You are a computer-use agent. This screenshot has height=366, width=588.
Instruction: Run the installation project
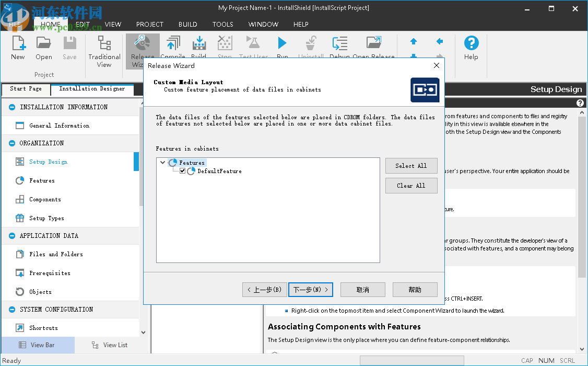(282, 44)
